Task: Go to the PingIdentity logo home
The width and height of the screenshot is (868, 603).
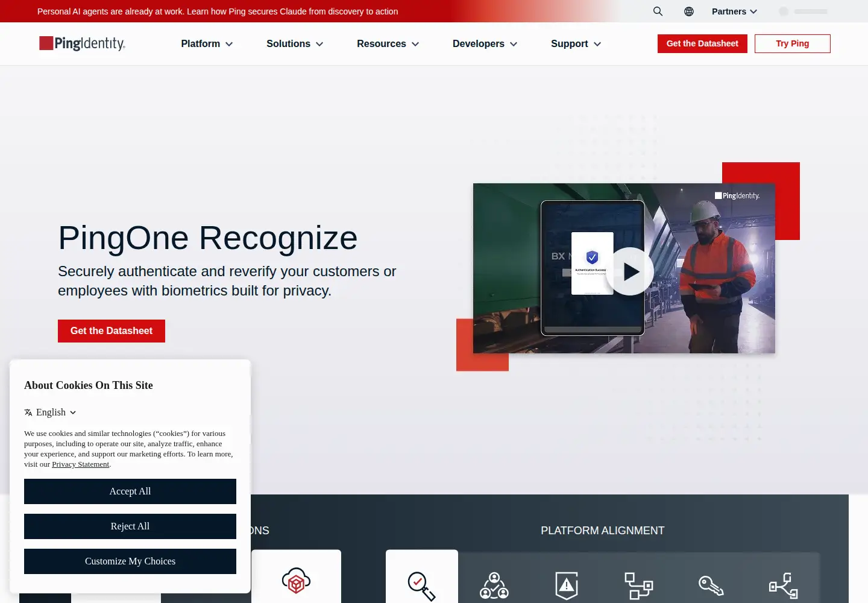Action: (x=82, y=43)
